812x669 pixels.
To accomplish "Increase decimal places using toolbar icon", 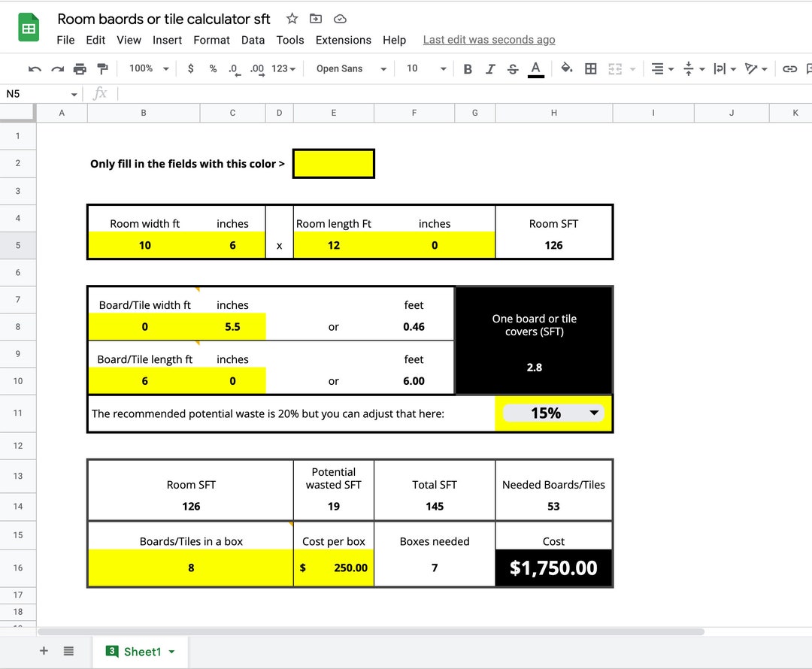I will click(256, 68).
